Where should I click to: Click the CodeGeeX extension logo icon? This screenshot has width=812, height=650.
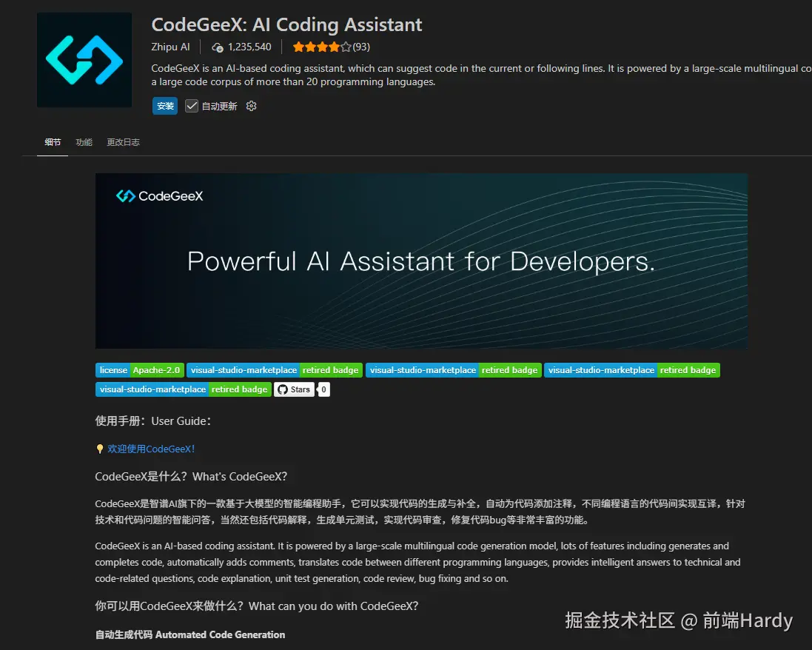[x=84, y=59]
